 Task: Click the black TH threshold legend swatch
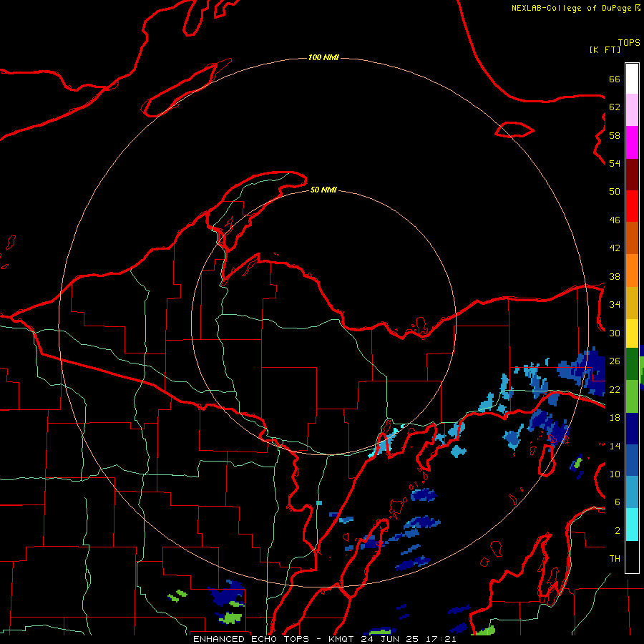pyautogui.click(x=632, y=557)
